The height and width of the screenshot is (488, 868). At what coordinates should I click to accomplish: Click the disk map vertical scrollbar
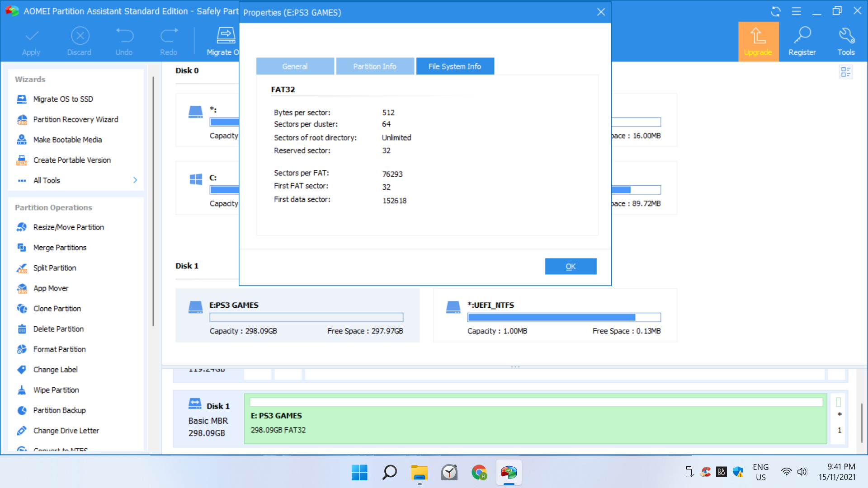click(x=862, y=422)
